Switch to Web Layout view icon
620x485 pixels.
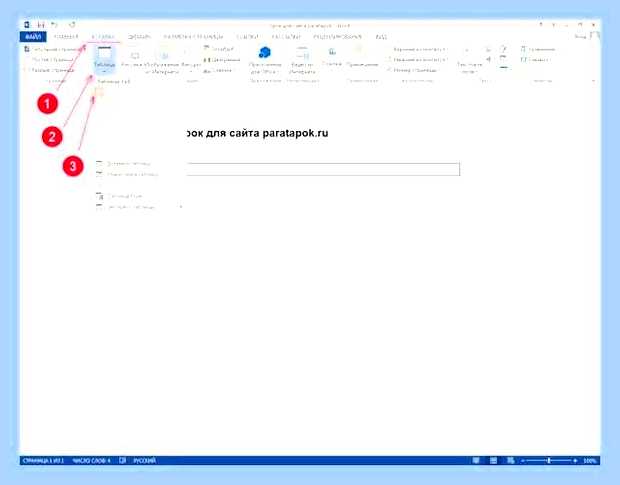pyautogui.click(x=510, y=460)
